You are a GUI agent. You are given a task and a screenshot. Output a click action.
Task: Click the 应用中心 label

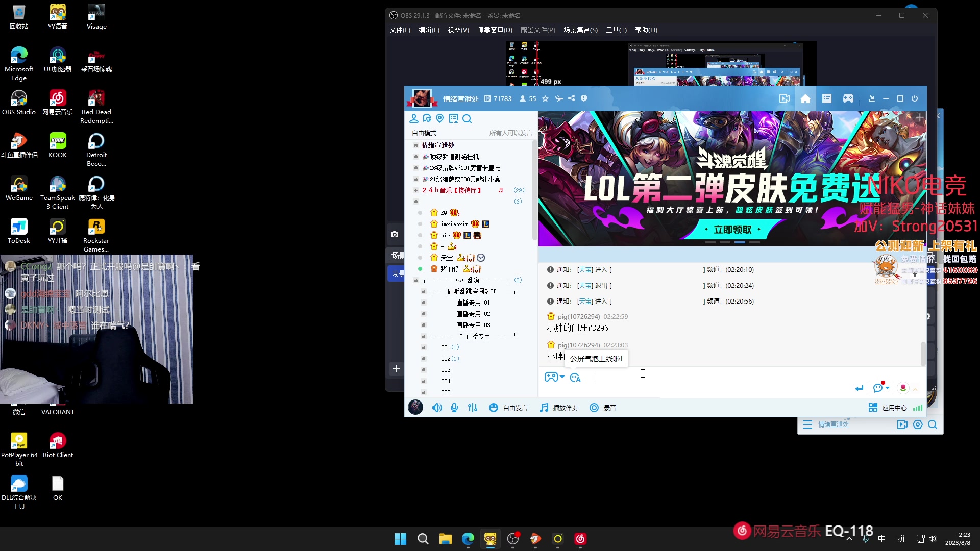point(895,408)
